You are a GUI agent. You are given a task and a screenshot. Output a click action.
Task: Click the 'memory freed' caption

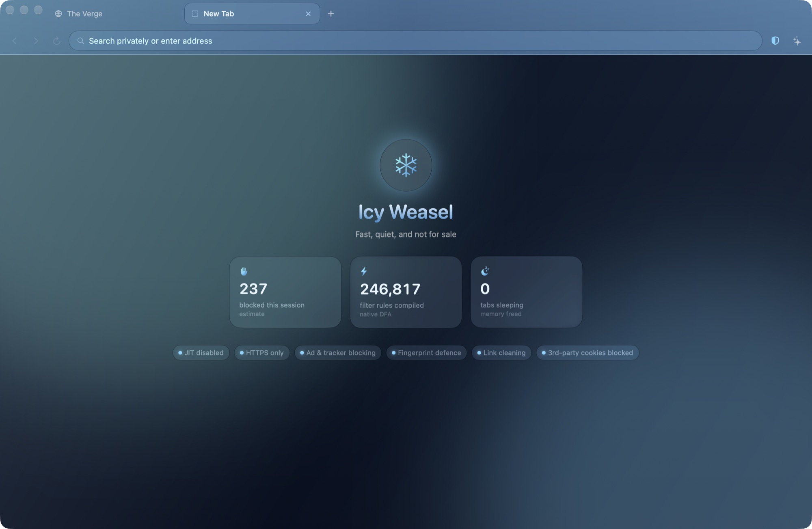[501, 314]
